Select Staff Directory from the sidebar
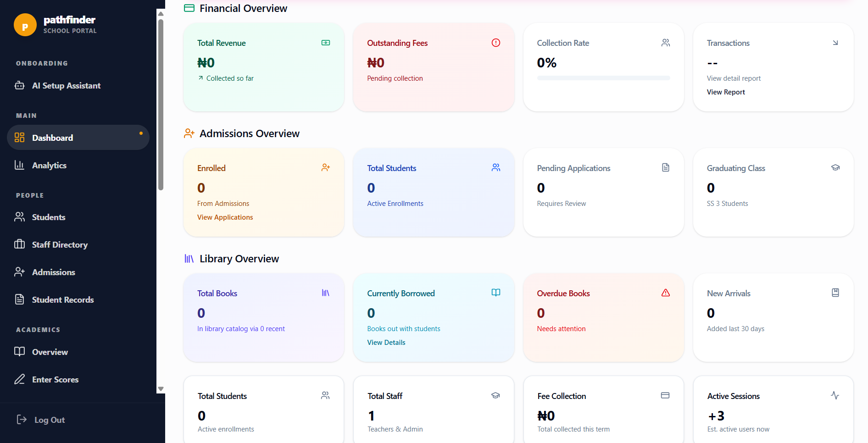Image resolution: width=868 pixels, height=443 pixels. (x=60, y=245)
